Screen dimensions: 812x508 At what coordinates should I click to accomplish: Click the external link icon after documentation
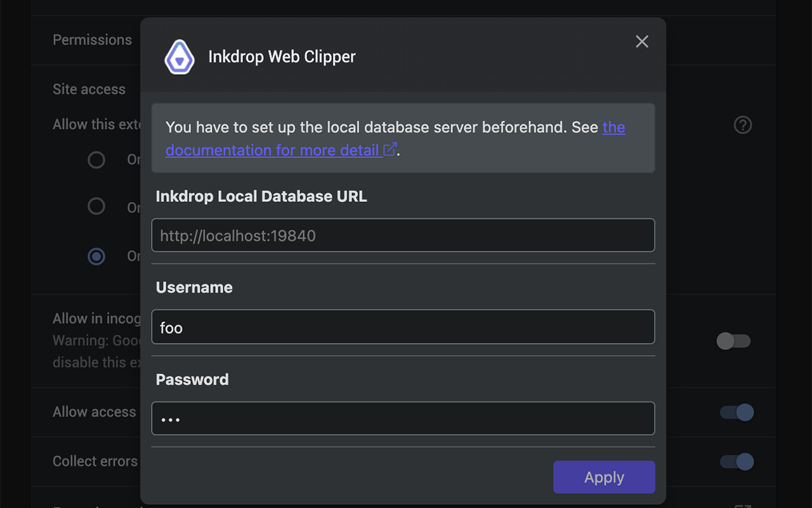point(390,149)
